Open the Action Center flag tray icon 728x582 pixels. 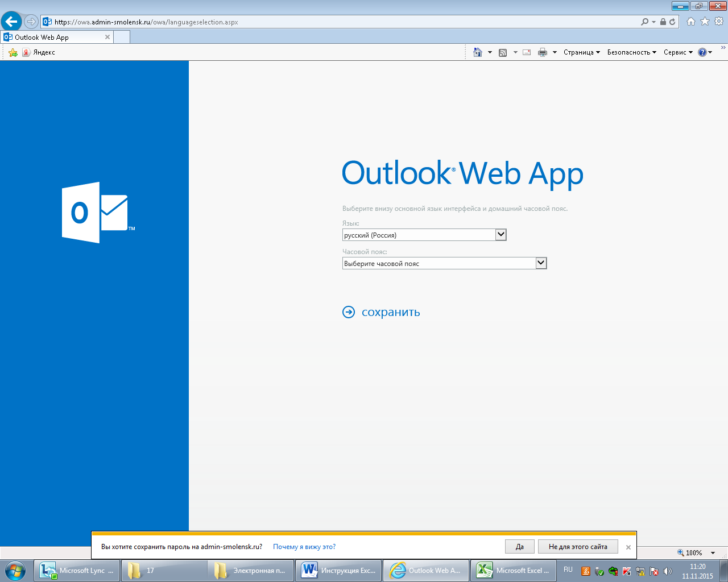654,572
